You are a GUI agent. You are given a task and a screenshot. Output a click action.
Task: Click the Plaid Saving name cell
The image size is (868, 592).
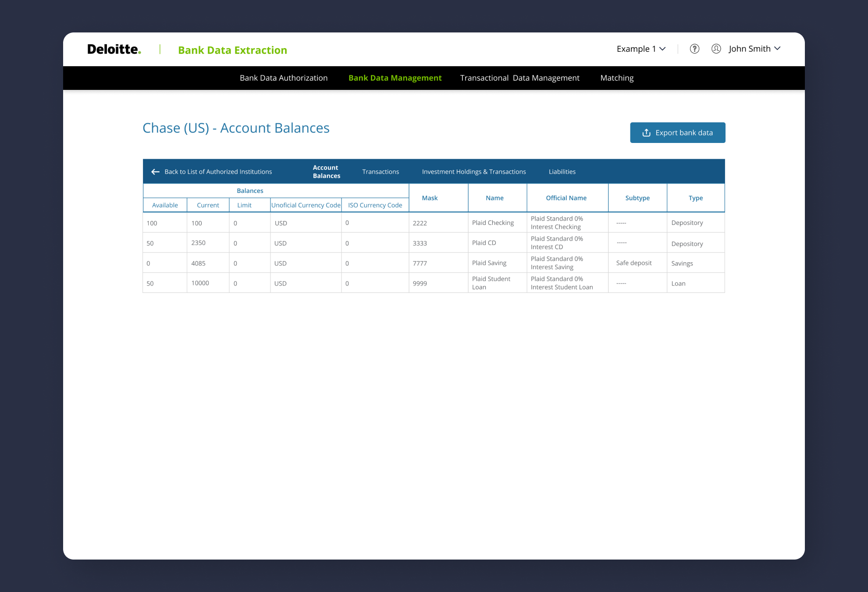498,263
